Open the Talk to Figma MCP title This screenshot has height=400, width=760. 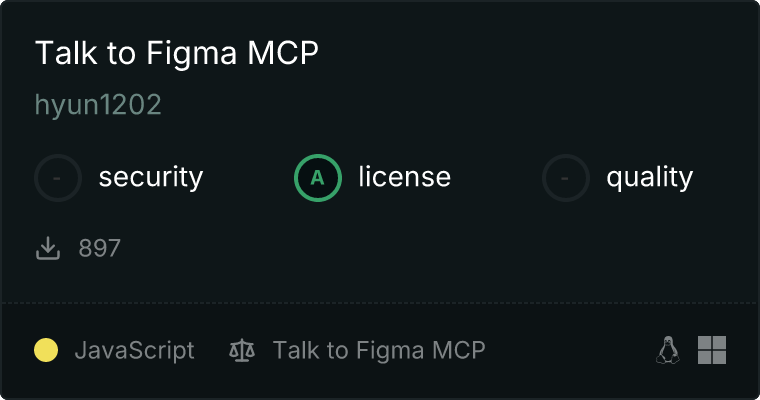[177, 54]
